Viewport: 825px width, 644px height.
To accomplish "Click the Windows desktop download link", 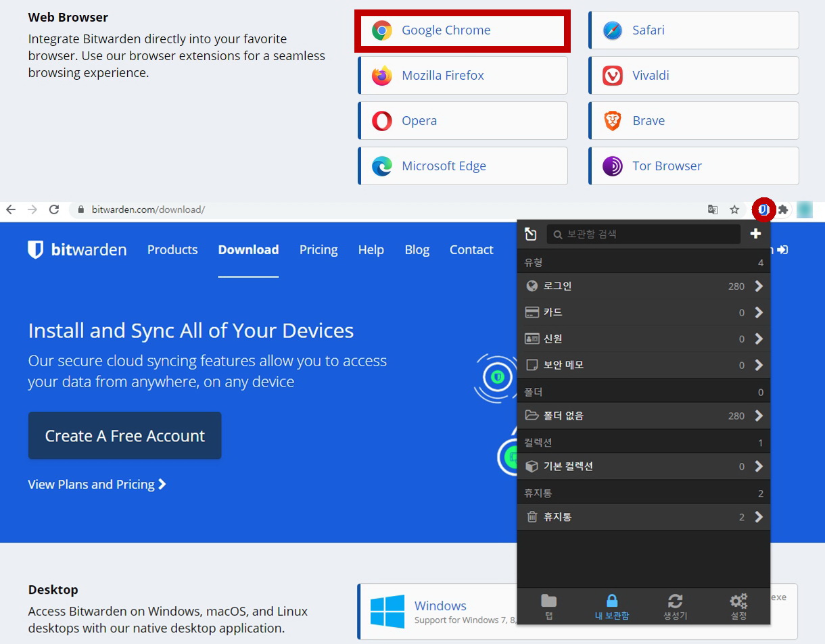I will (440, 605).
